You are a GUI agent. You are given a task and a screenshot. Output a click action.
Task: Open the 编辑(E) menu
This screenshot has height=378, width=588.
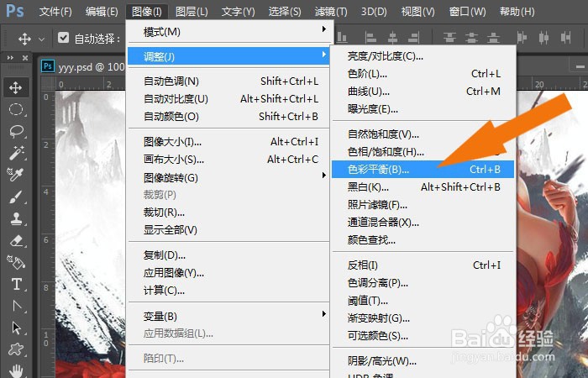click(102, 12)
